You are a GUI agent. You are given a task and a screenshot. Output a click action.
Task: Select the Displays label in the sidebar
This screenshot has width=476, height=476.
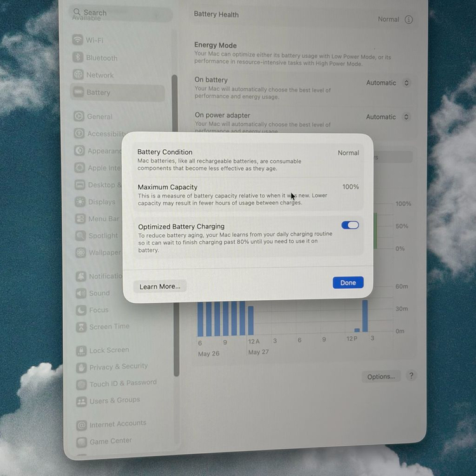[102, 202]
